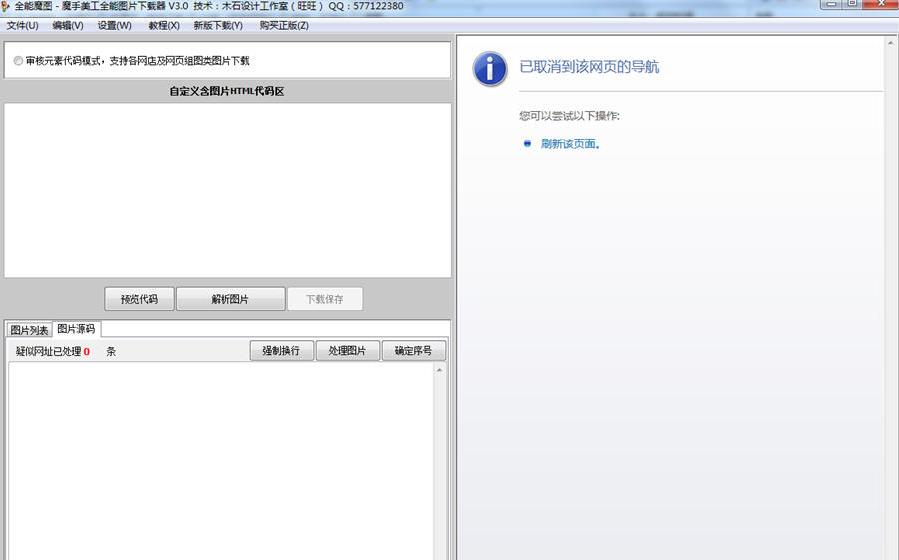The width and height of the screenshot is (899, 560).
Task: Open the 购买正版(Z) menu
Action: (x=284, y=25)
